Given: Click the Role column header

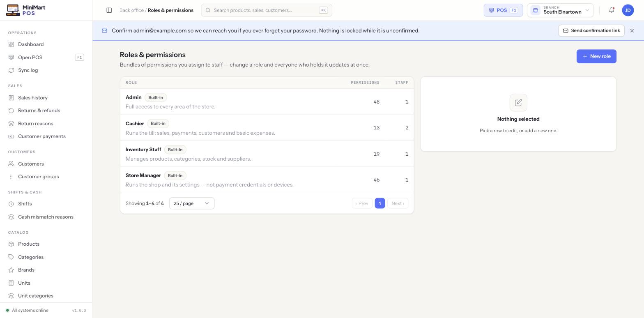Looking at the screenshot, I should [131, 83].
